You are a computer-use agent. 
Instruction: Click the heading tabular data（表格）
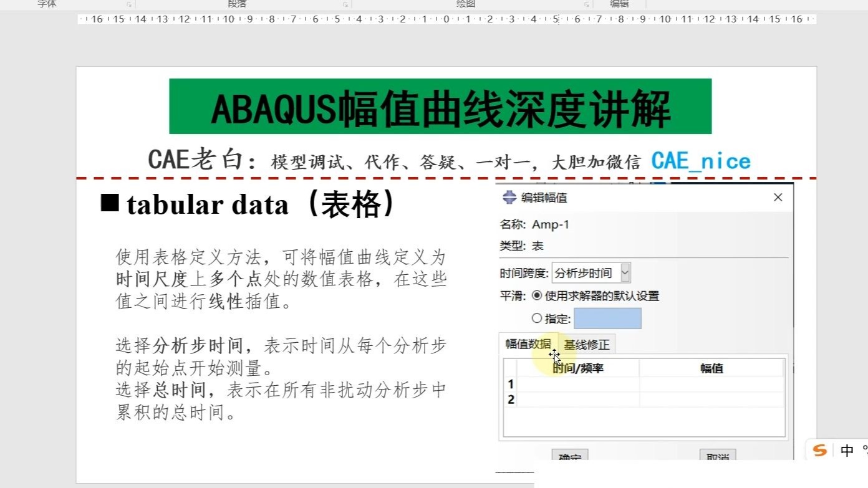click(x=249, y=204)
